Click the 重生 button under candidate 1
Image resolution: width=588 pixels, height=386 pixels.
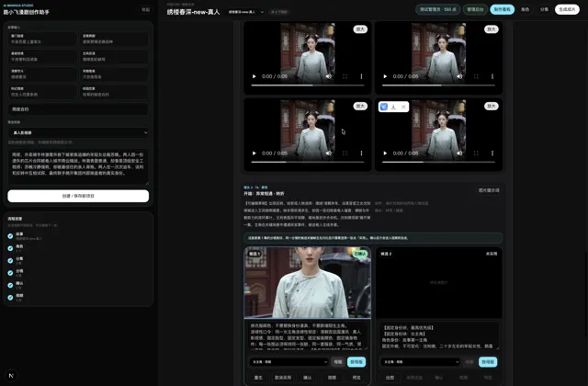tap(258, 378)
